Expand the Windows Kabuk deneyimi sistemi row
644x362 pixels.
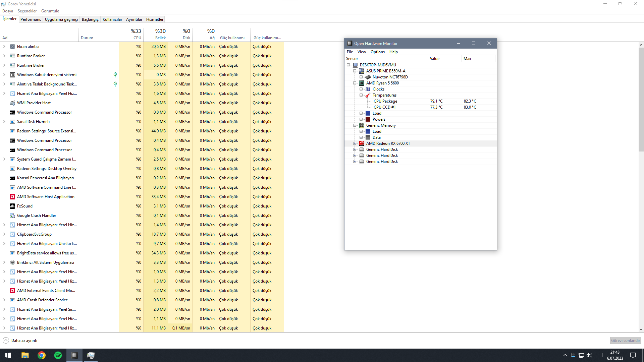[x=4, y=75]
